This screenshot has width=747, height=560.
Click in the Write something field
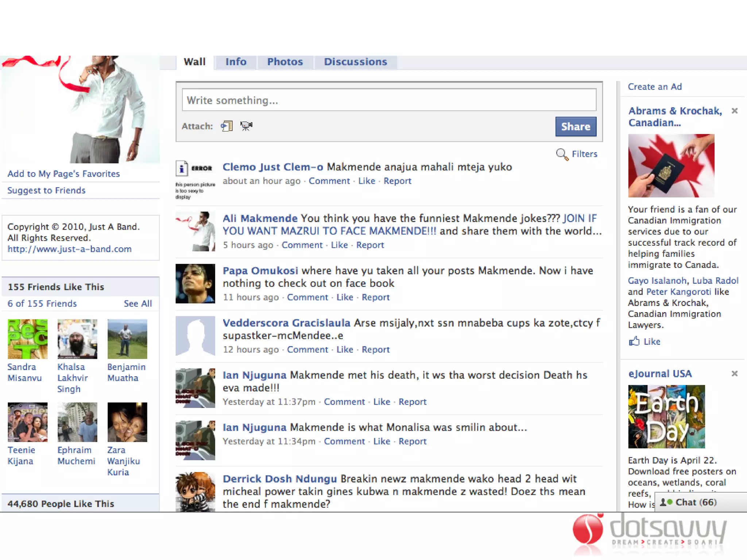tap(389, 100)
